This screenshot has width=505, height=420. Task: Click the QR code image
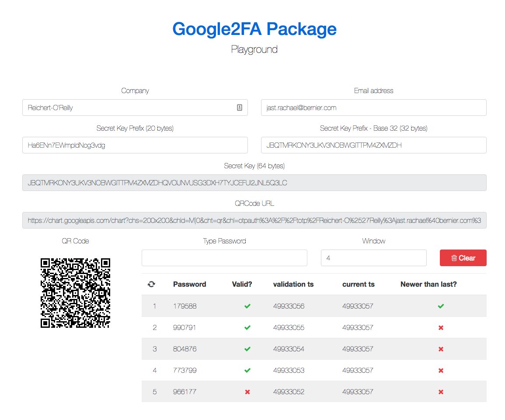(x=75, y=293)
